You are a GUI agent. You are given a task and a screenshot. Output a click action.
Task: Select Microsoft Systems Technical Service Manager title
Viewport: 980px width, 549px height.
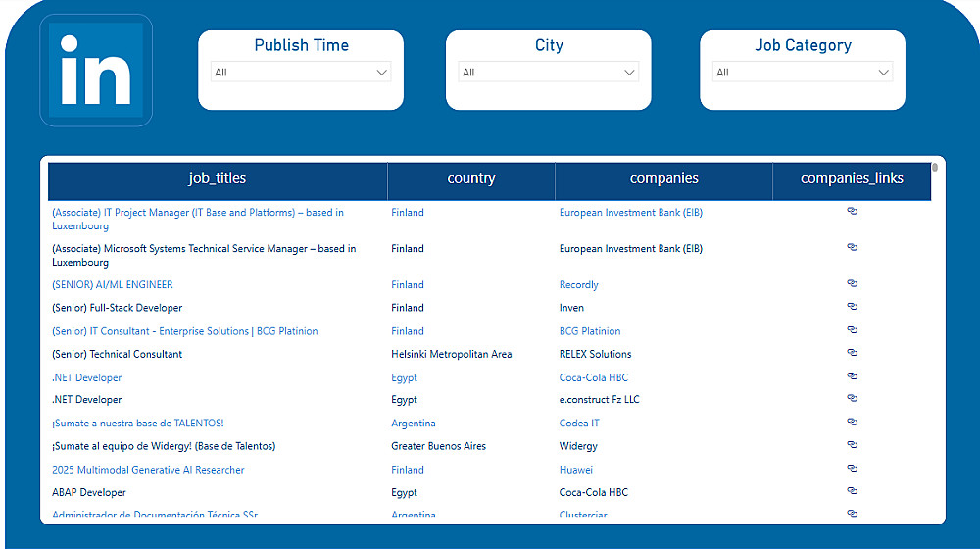pyautogui.click(x=204, y=255)
